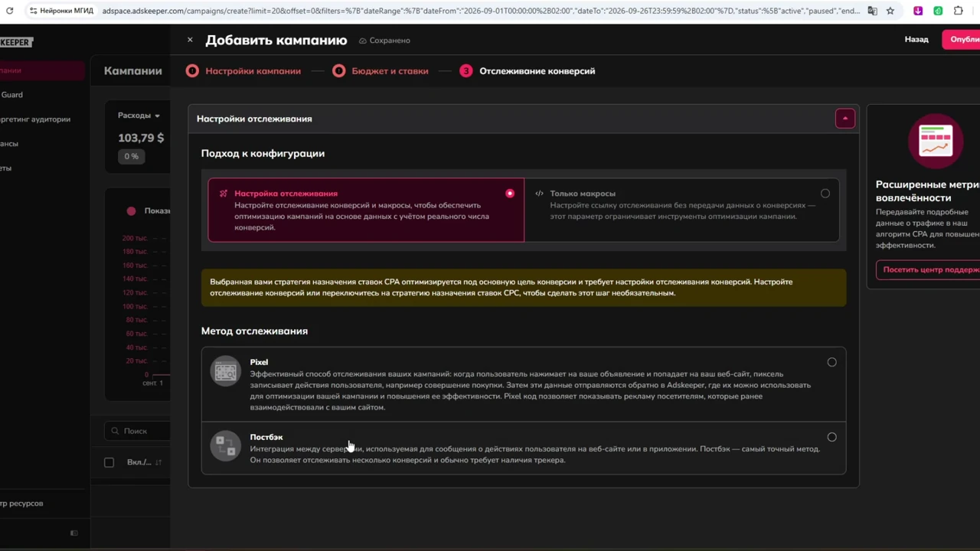Click the site info icon in address bar
This screenshot has height=551, width=980.
pyautogui.click(x=34, y=11)
